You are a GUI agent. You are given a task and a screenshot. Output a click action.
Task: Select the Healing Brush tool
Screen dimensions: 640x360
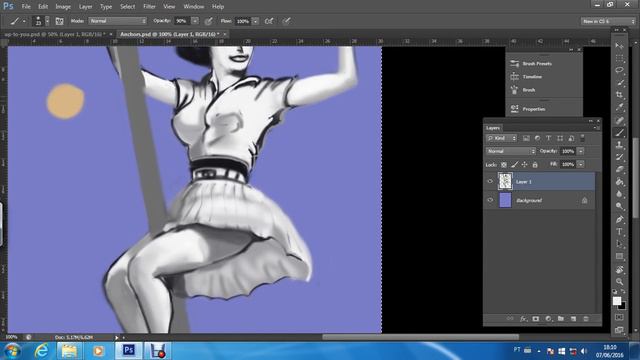[619, 120]
